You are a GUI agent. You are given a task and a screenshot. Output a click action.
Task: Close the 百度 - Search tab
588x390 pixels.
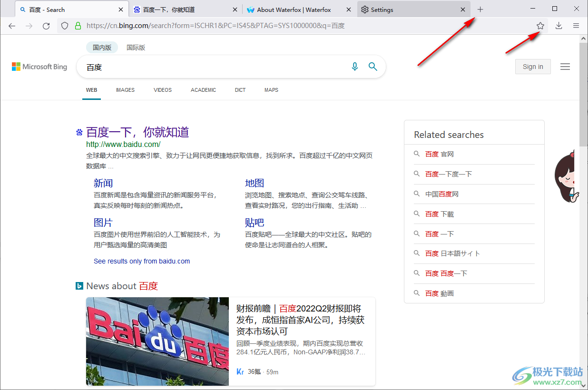click(x=121, y=10)
